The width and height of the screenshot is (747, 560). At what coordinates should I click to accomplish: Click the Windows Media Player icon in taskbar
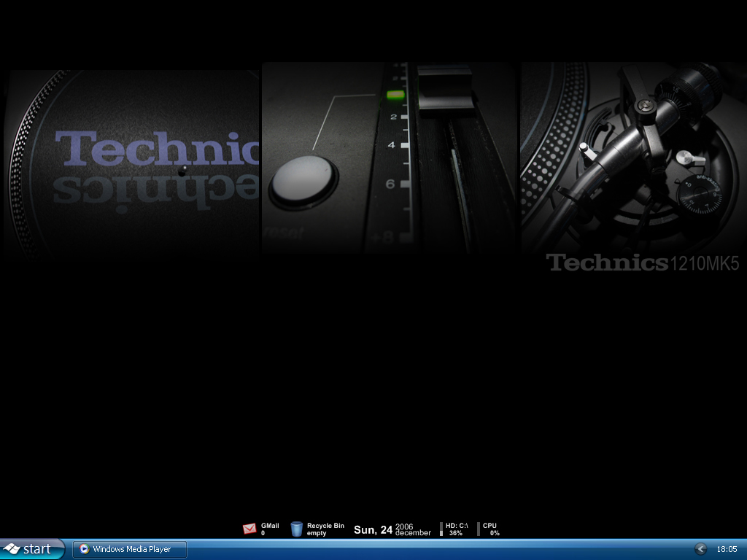tap(85, 549)
